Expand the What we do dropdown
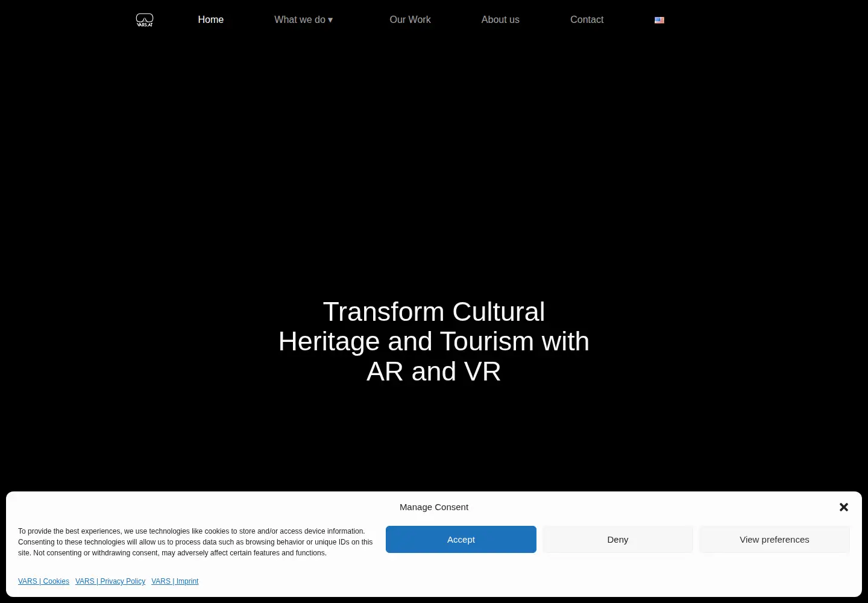Screen dimensions: 868x603 (304, 20)
